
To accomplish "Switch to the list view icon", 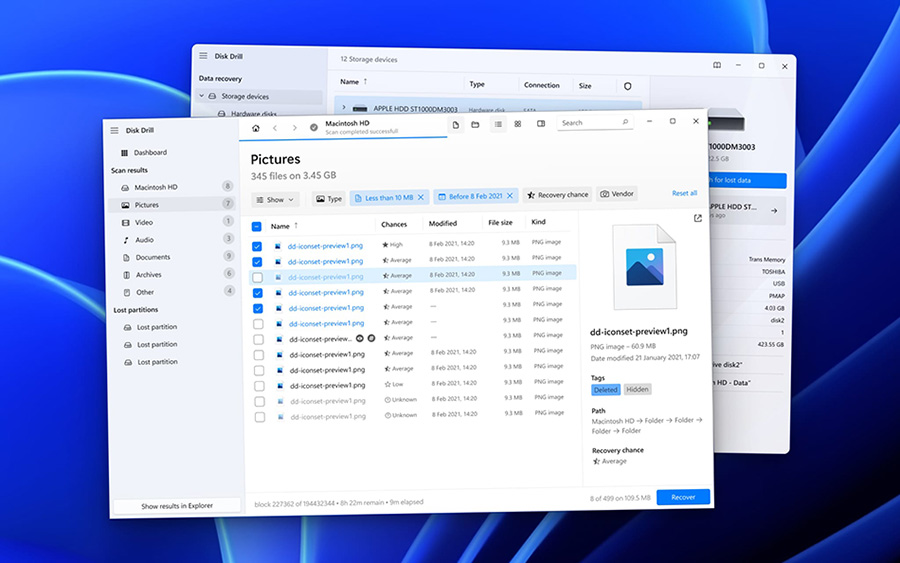I will (x=498, y=124).
